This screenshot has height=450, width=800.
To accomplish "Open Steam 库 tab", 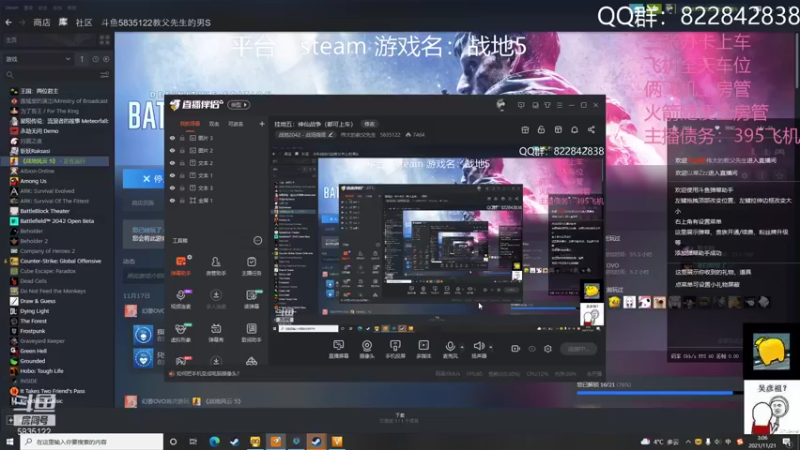I will 63,22.
